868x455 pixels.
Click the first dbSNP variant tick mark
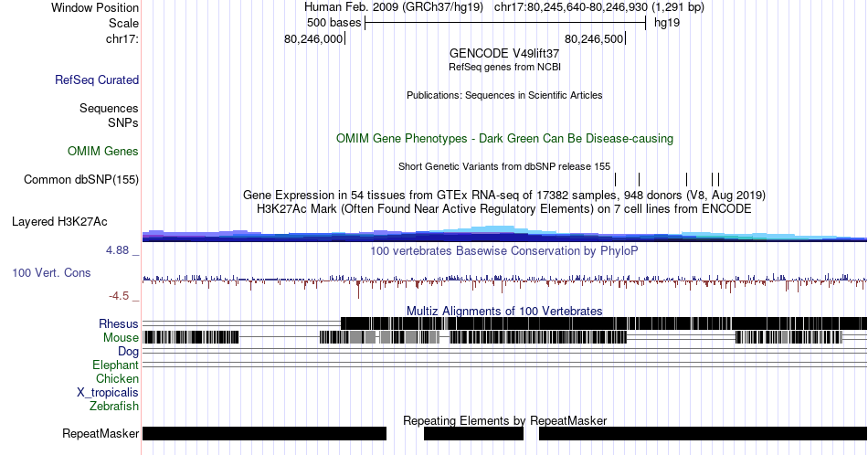615,179
